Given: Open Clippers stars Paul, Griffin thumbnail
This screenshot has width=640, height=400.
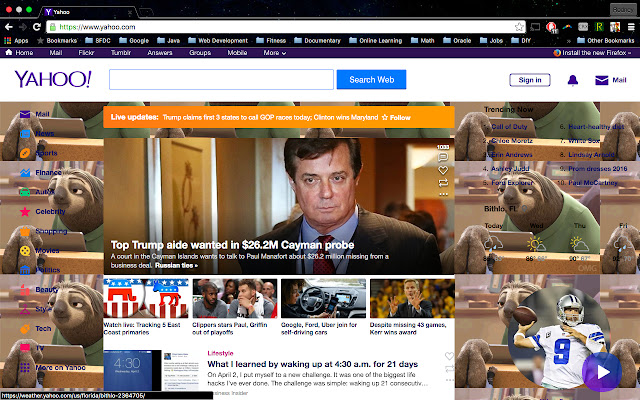Looking at the screenshot, I should [x=235, y=298].
